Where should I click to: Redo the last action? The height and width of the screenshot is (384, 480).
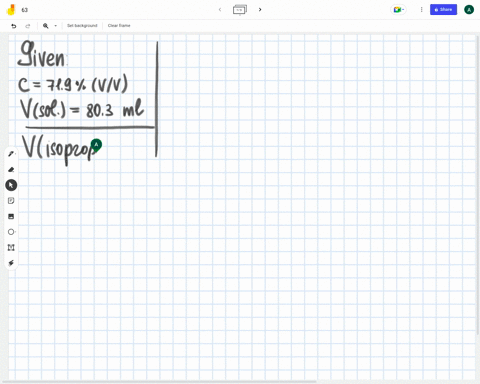point(28,26)
